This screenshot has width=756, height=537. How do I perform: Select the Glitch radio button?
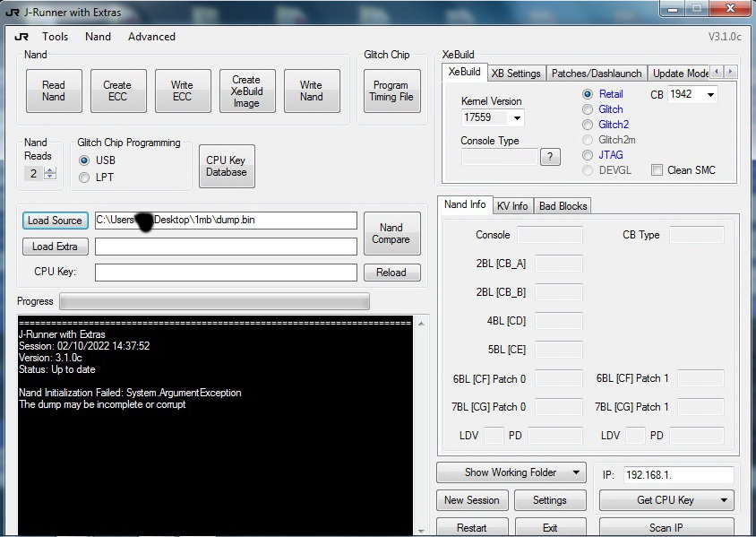(588, 110)
